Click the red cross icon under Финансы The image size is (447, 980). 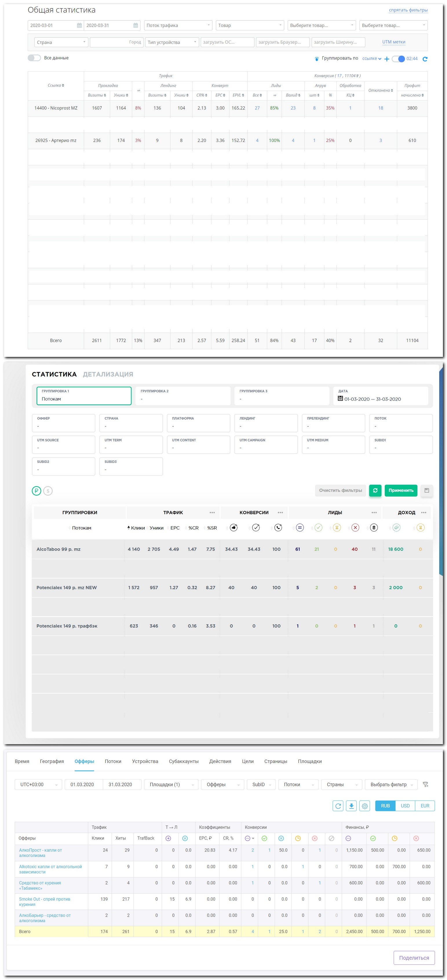tap(416, 838)
